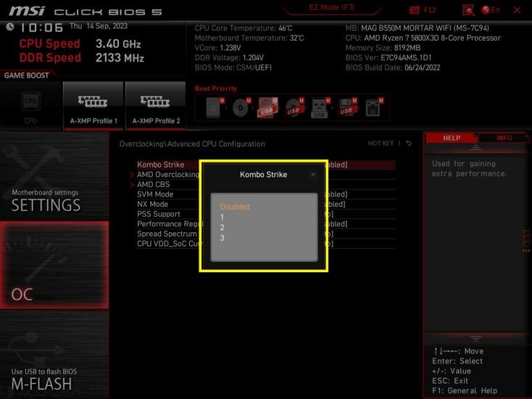The height and width of the screenshot is (399, 532).
Task: Select the Kombo Strike setting row
Action: pyautogui.click(x=266, y=165)
